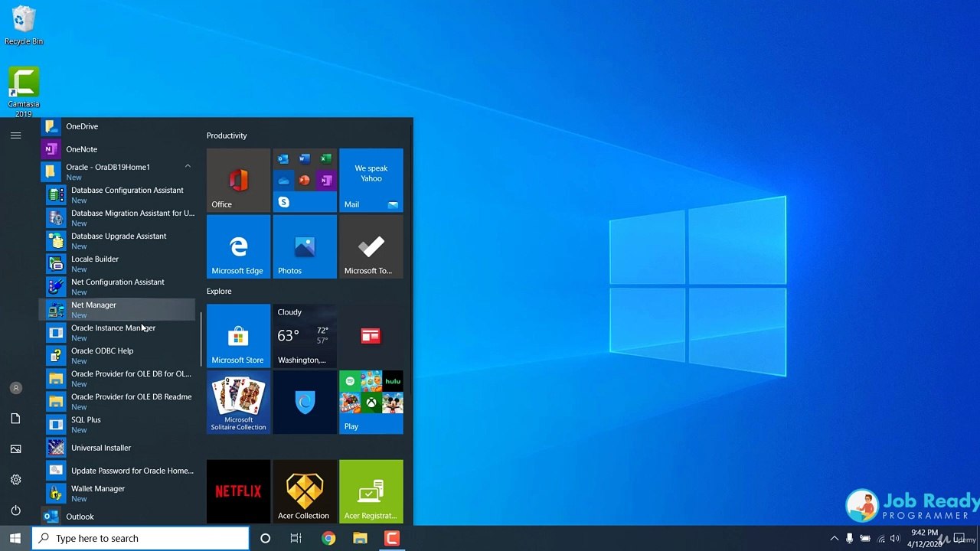Open the Recycle Bin desktop icon
980x551 pixels.
24,25
